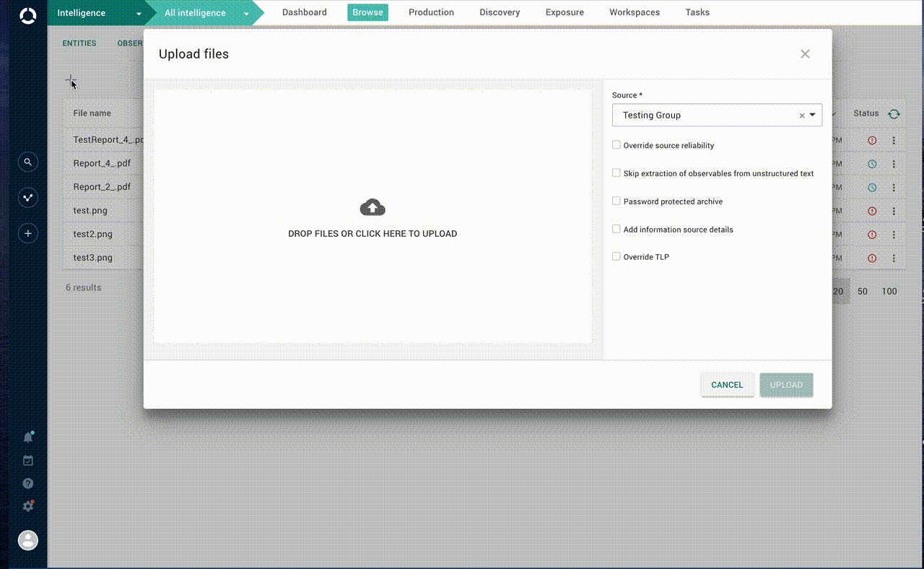
Task: Set page size to 50
Action: [x=863, y=292]
